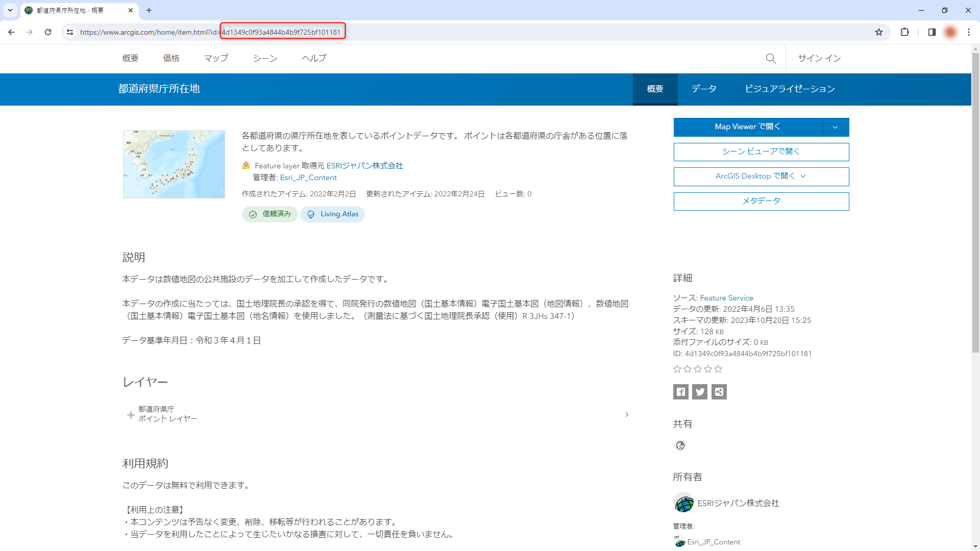Click the サイズ: 128 KB text

pos(698,332)
